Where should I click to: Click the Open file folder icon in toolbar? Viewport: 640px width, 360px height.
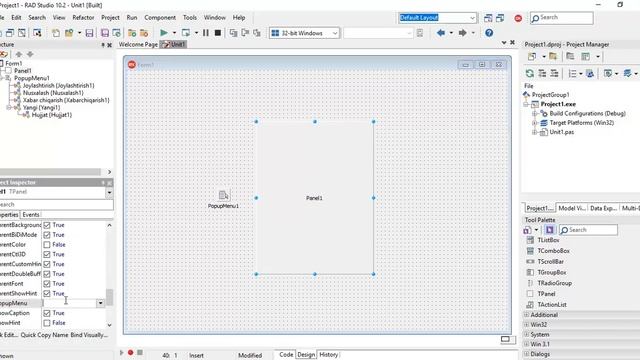pos(69,33)
